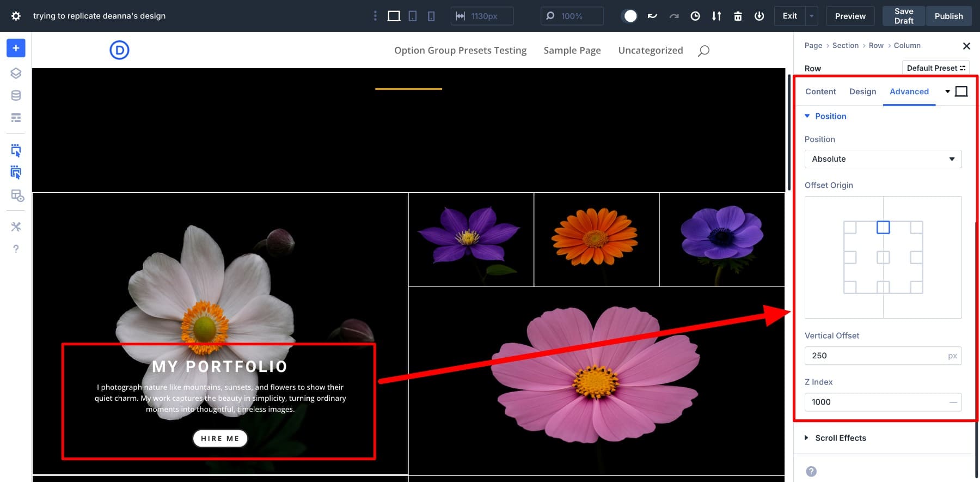980x482 pixels.
Task: Click the trash icon in top toolbar
Action: (738, 16)
